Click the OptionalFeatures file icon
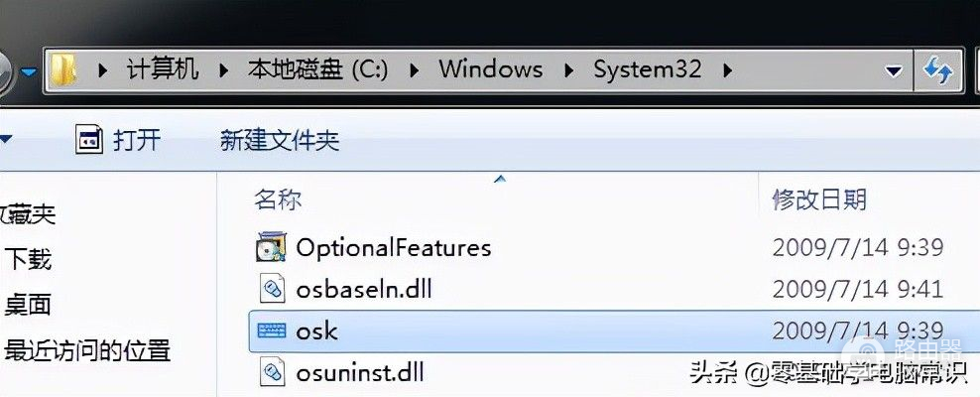The height and width of the screenshot is (397, 980). [271, 246]
